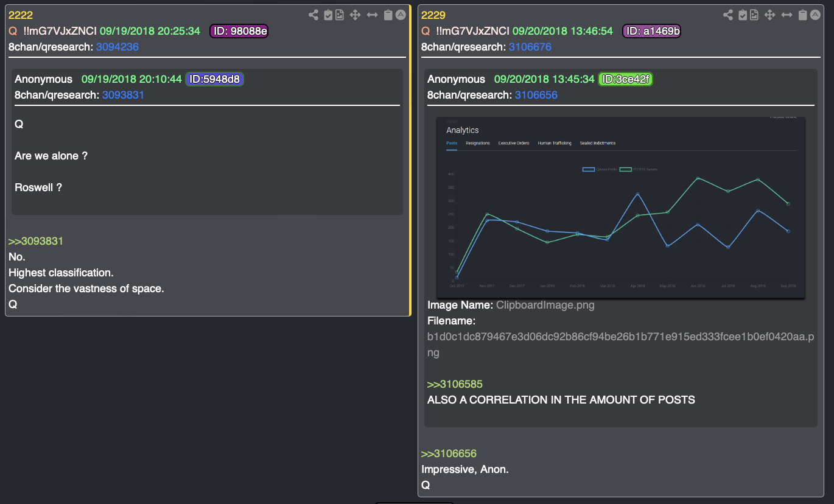Click the four-way move arrows icon on post 2222
The height and width of the screenshot is (504, 834).
coord(356,15)
